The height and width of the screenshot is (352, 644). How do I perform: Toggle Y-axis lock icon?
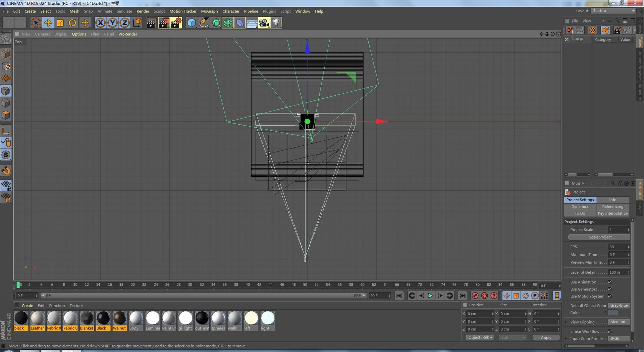pos(112,23)
